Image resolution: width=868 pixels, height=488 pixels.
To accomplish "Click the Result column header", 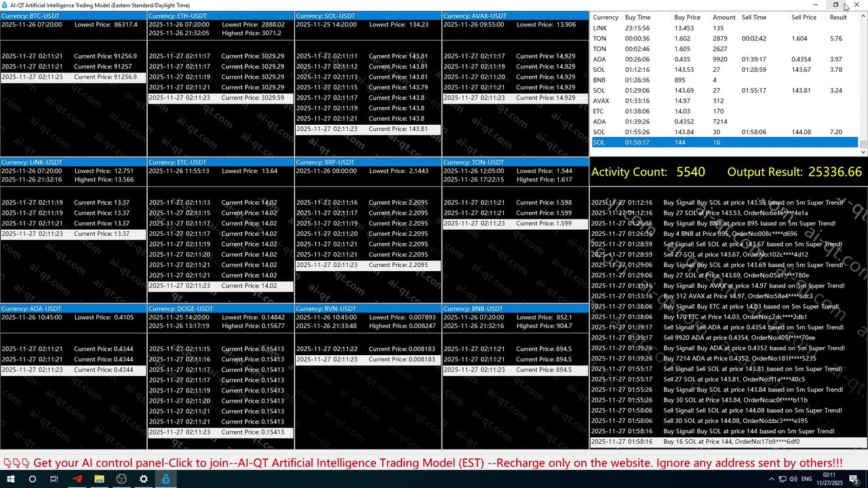I will point(838,17).
